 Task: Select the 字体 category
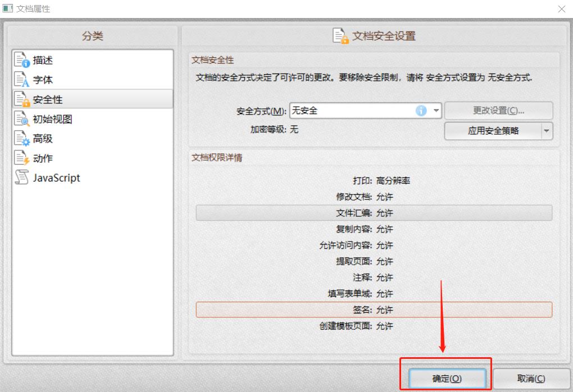[93, 79]
